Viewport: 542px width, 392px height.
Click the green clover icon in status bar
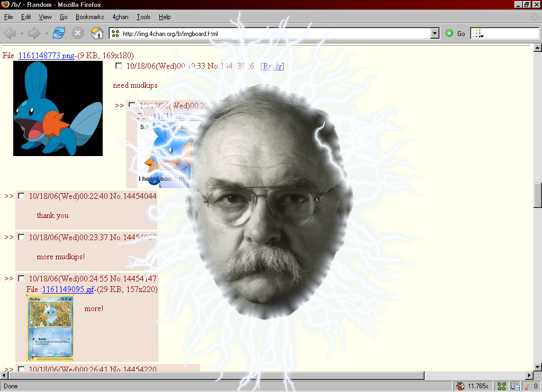(502, 386)
